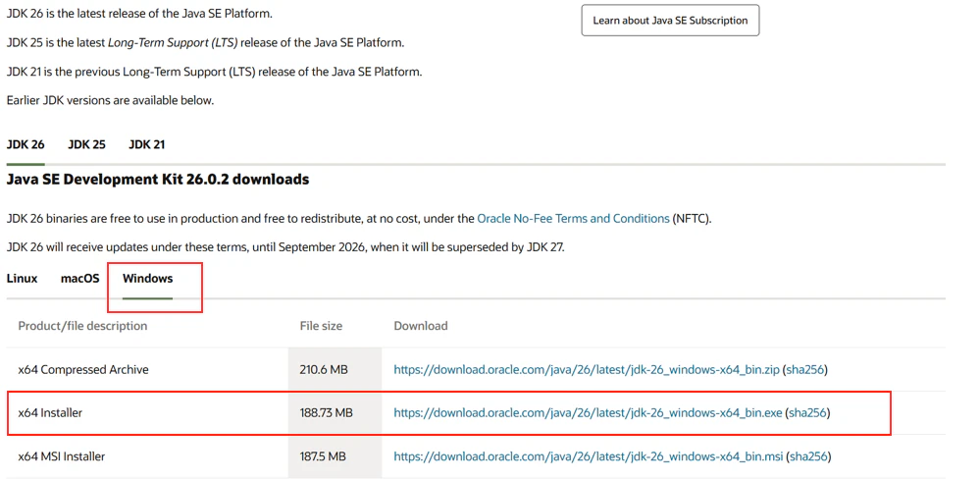Download the windows-x64_bin.zip archive link

pyautogui.click(x=587, y=369)
